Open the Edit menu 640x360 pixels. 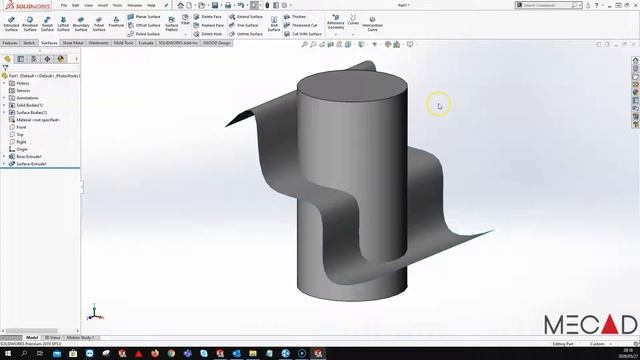point(76,5)
